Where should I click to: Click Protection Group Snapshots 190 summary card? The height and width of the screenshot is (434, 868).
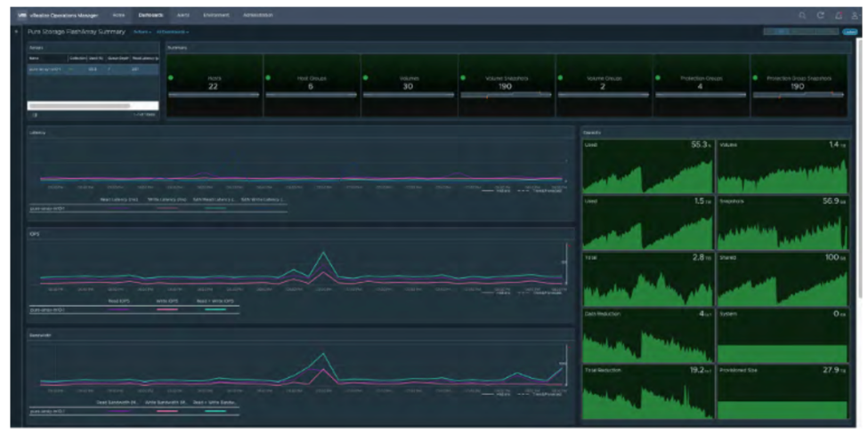coord(799,85)
